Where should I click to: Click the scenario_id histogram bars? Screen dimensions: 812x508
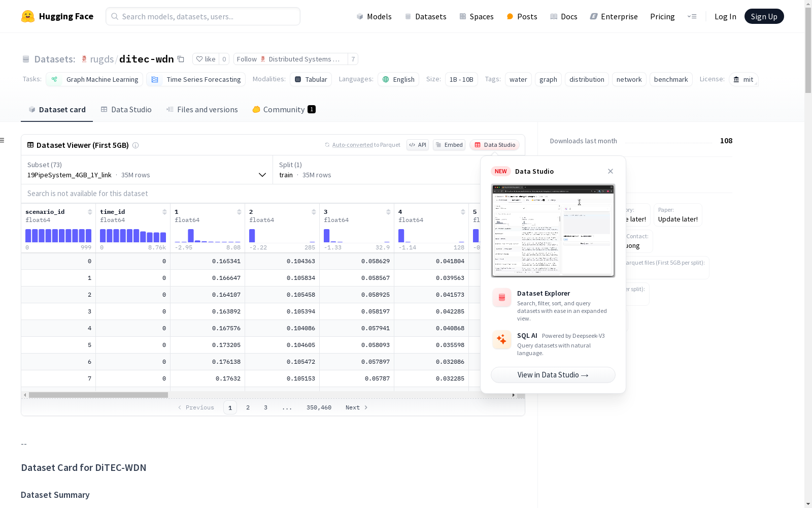(x=58, y=236)
